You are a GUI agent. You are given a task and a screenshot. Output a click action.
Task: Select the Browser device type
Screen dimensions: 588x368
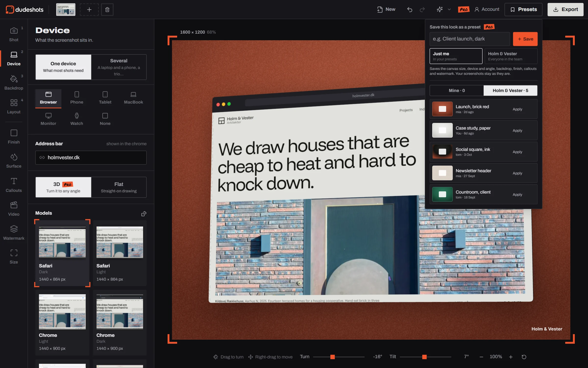pyautogui.click(x=48, y=98)
